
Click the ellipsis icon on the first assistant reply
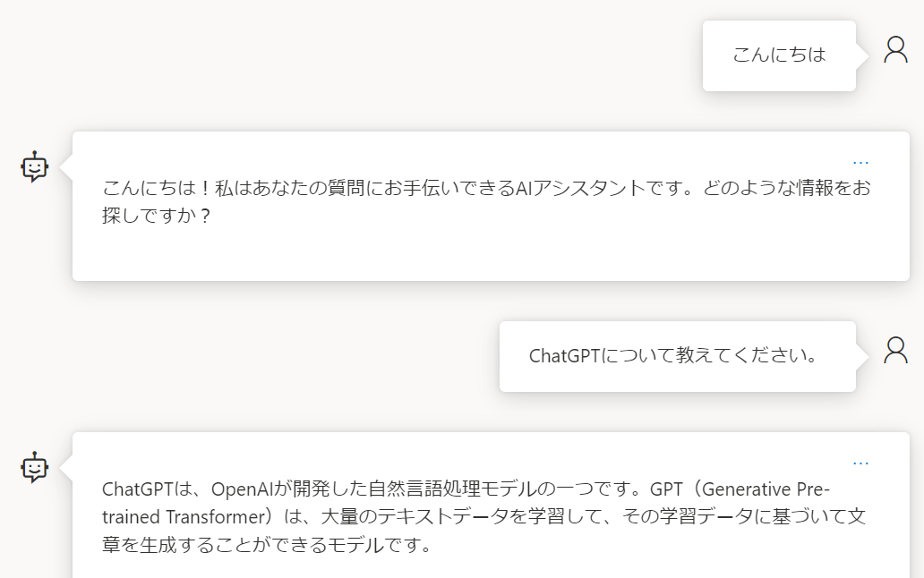click(861, 161)
